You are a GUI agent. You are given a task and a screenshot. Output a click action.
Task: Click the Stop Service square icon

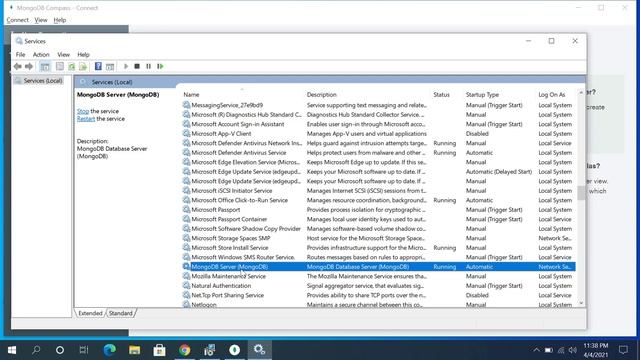coord(137,66)
